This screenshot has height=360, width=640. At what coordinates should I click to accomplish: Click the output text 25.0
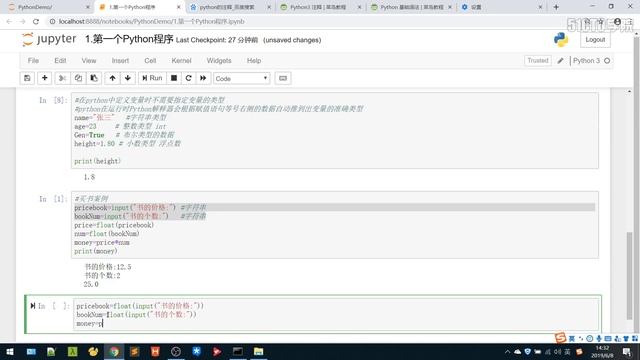91,284
